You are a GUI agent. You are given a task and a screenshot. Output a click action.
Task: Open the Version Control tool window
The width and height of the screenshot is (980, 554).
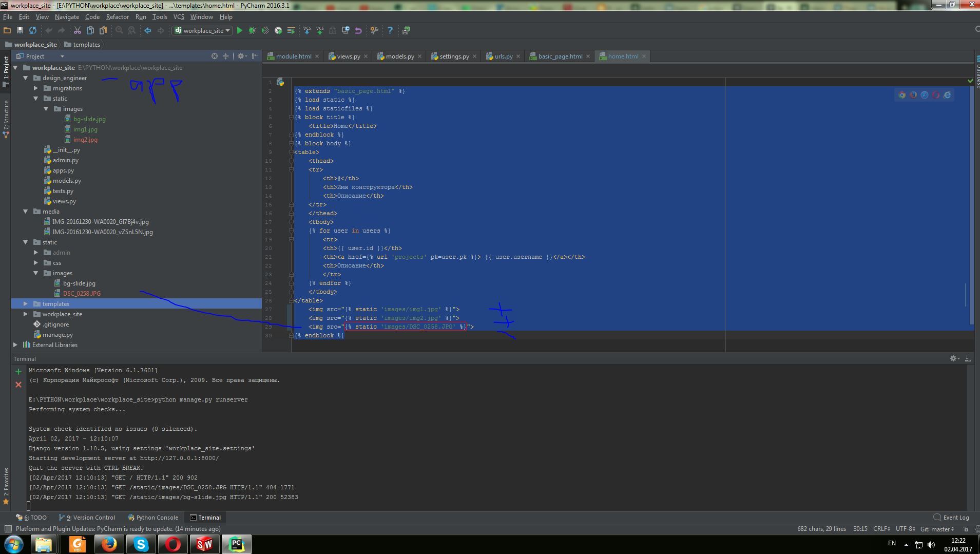87,518
